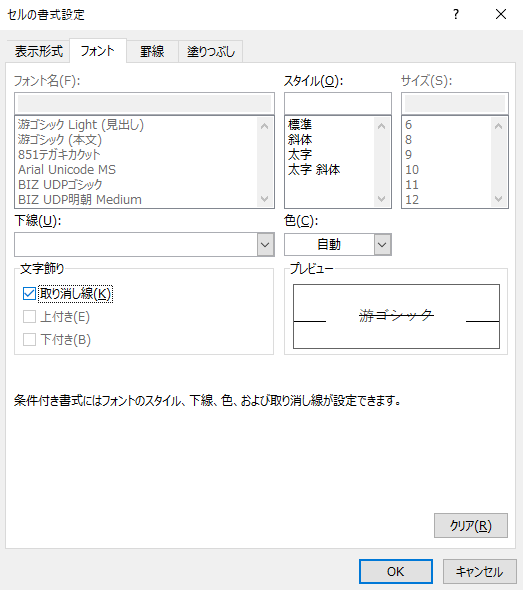This screenshot has width=523, height=590.
Task: Click font list scroll up arrow
Action: point(265,126)
